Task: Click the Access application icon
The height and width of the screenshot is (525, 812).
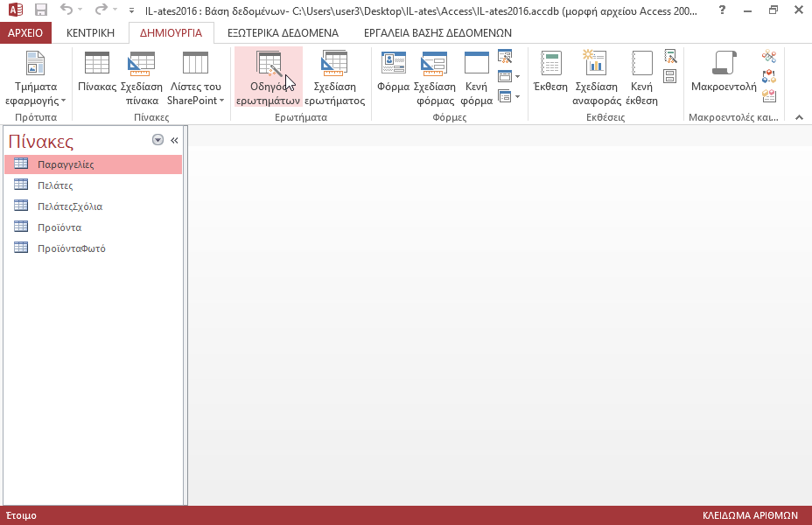Action: (x=16, y=10)
